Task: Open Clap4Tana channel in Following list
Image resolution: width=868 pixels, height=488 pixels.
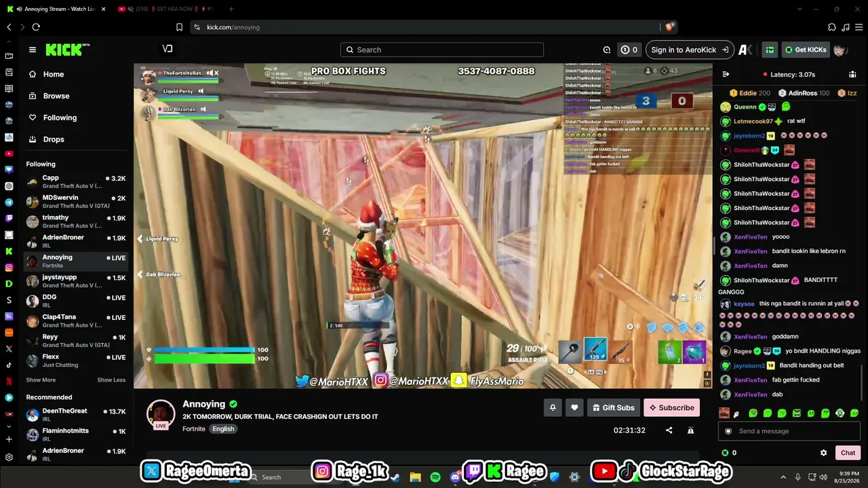Action: [x=76, y=321]
